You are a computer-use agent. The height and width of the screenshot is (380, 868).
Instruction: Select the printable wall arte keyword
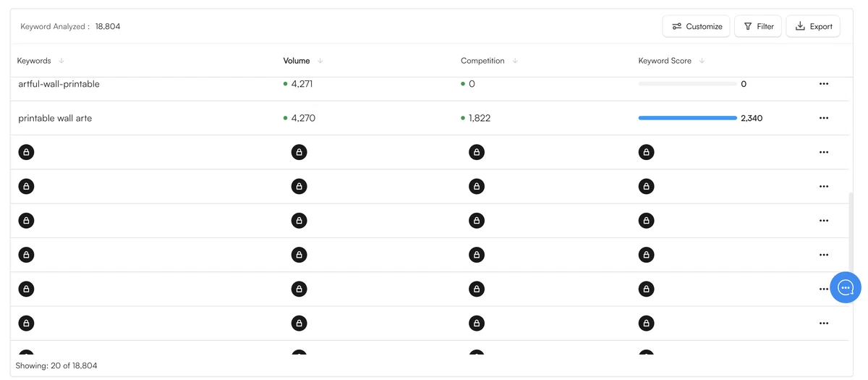click(55, 118)
